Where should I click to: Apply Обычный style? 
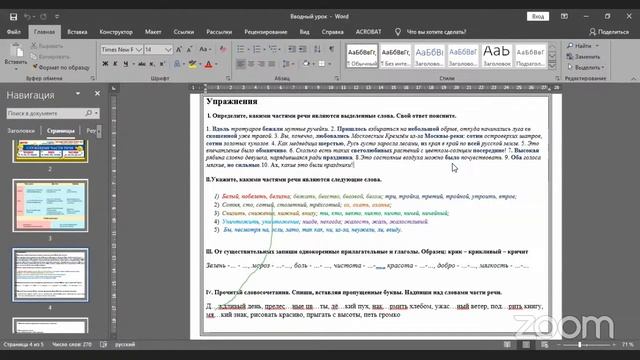coord(362,56)
